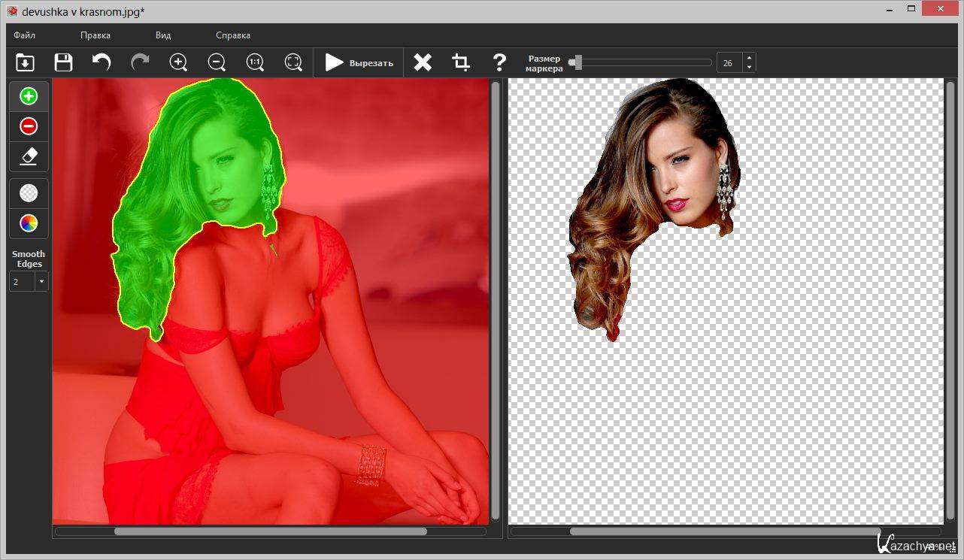Click the X clear markers button
The width and height of the screenshot is (964, 560).
423,62
